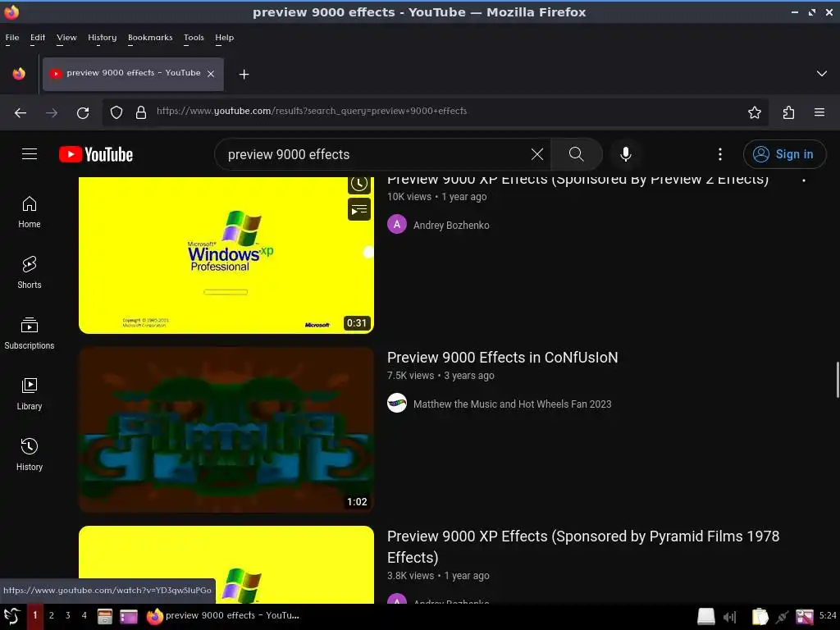Screen dimensions: 840x630
Task: Switch to workspace 2 in taskbar
Action: 52,615
